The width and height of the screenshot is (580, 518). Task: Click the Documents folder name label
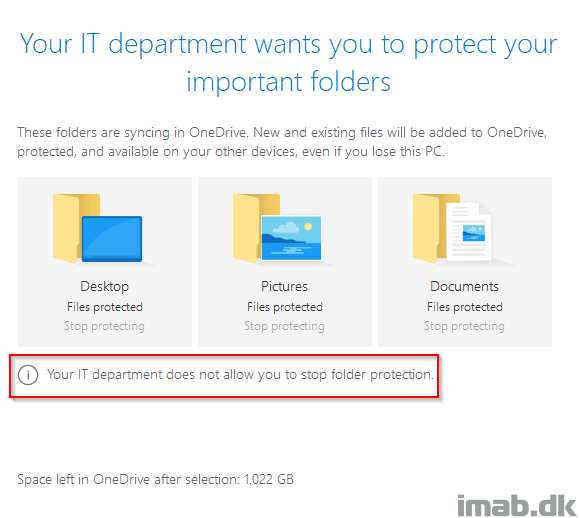pyautogui.click(x=465, y=286)
